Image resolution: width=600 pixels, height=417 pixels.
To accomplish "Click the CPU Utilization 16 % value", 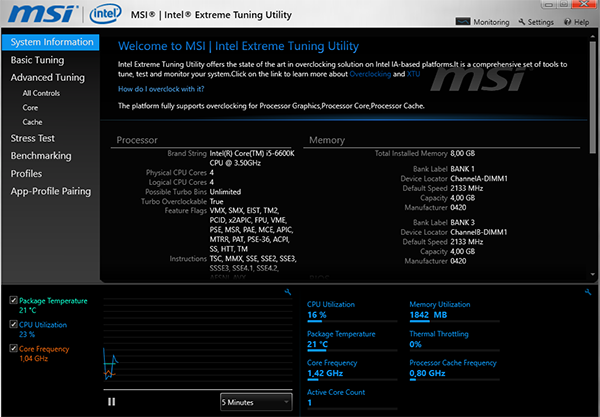I will click(317, 315).
